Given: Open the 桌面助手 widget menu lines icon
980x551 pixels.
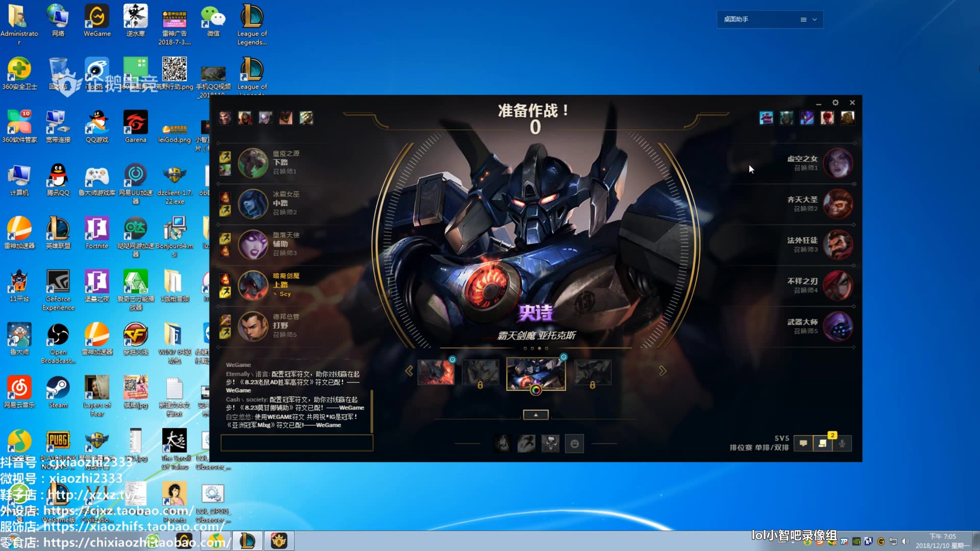Looking at the screenshot, I should tap(803, 19).
